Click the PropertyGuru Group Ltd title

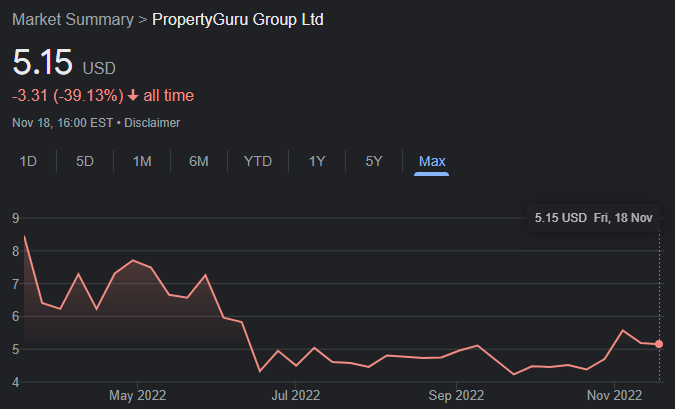click(238, 20)
